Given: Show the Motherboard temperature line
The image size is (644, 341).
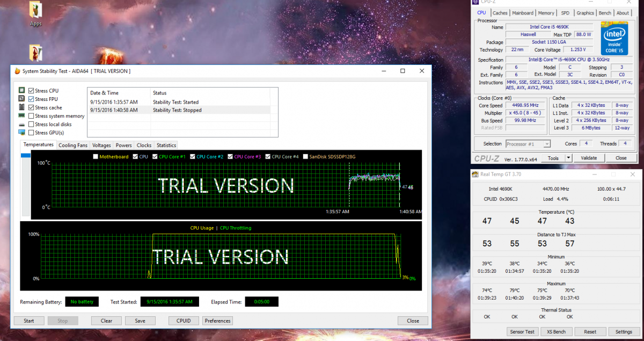Looking at the screenshot, I should pyautogui.click(x=96, y=157).
